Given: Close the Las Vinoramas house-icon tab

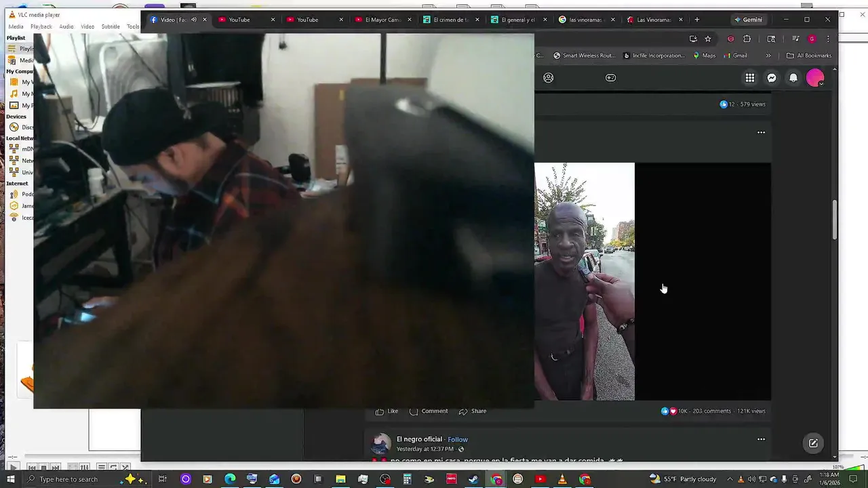Looking at the screenshot, I should click(682, 20).
